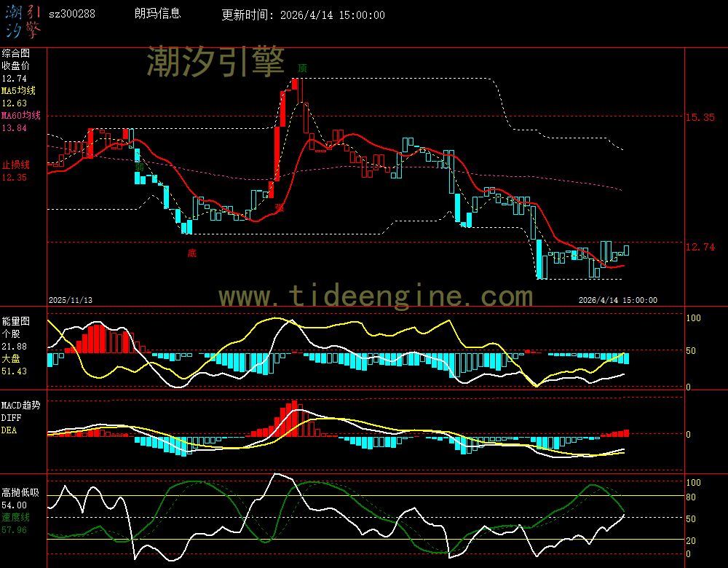Click the 潮汐引擎 logo in top-left corner

point(23,20)
